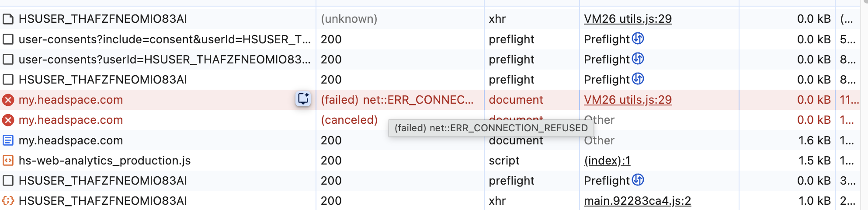Select the hs-web-analytics_production.js request
Viewport: 868px width, 210px height.
pyautogui.click(x=104, y=161)
